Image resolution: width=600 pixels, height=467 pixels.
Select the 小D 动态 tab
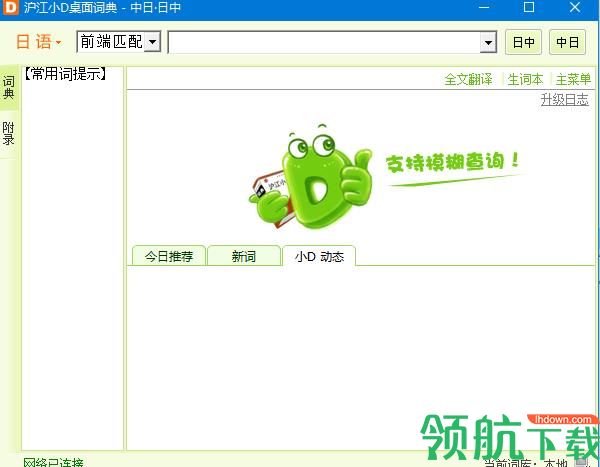click(319, 256)
